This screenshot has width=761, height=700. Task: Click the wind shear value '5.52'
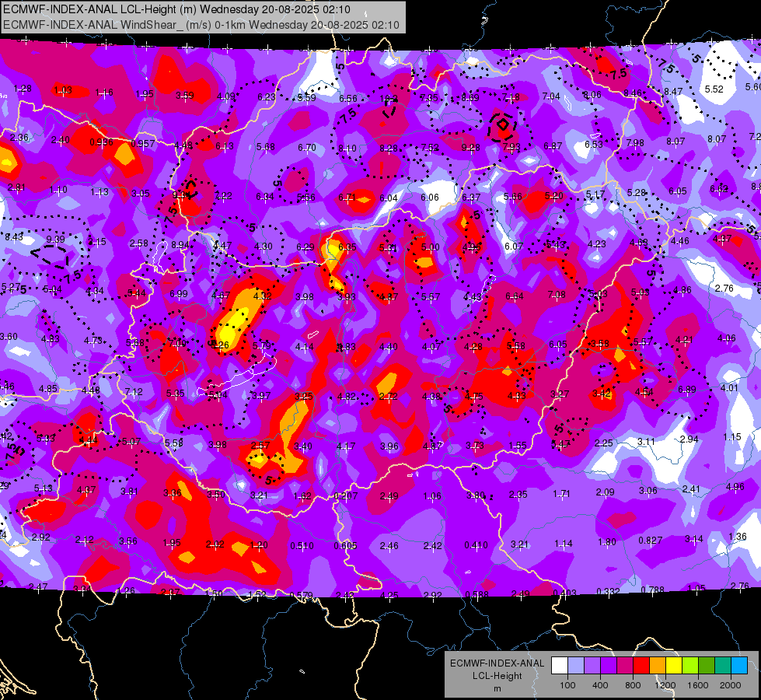coord(714,89)
